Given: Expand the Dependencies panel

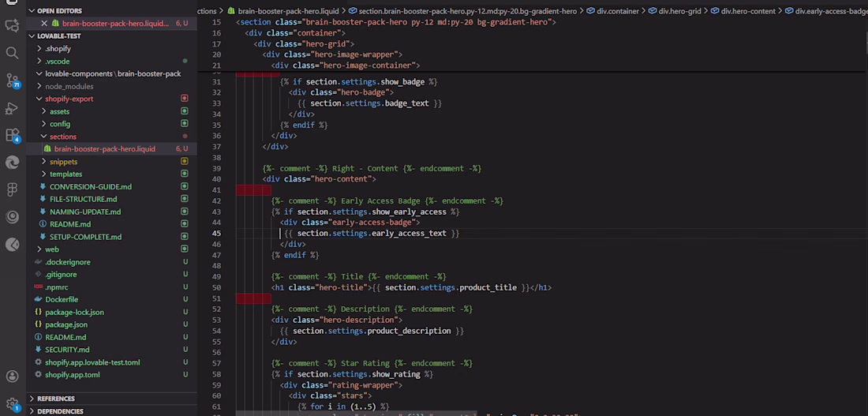Looking at the screenshot, I should tap(32, 411).
